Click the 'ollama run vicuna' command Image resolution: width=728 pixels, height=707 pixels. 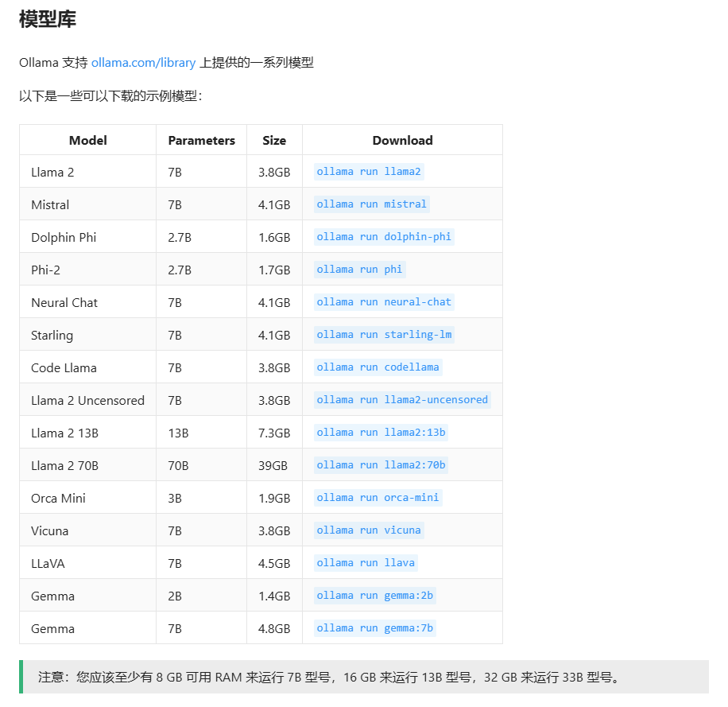click(x=369, y=530)
